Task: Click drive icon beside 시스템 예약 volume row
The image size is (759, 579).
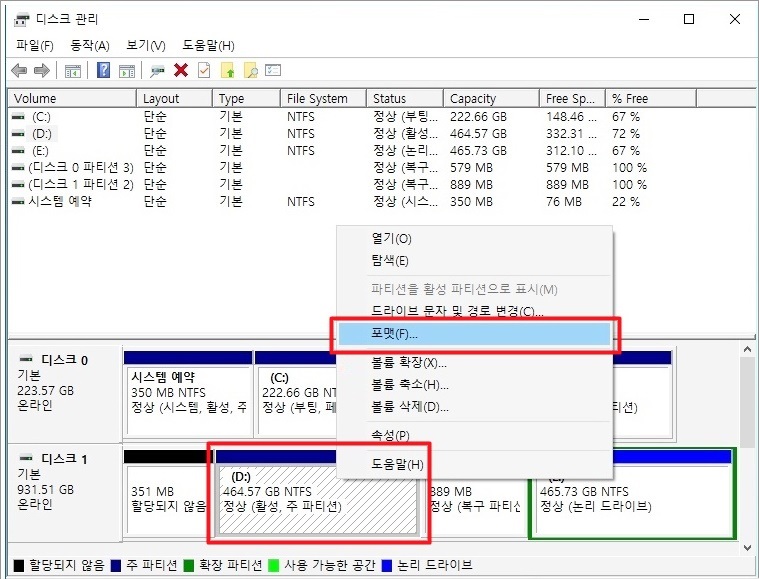Action: click(18, 202)
